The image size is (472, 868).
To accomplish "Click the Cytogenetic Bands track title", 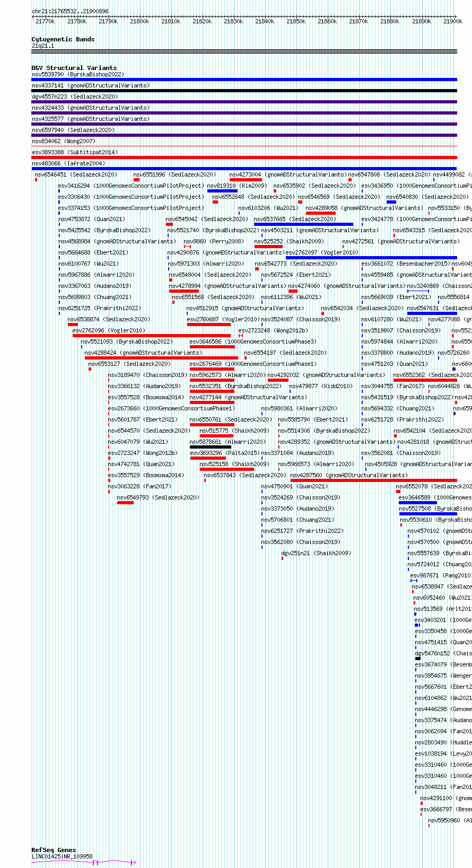I will pyautogui.click(x=63, y=39).
